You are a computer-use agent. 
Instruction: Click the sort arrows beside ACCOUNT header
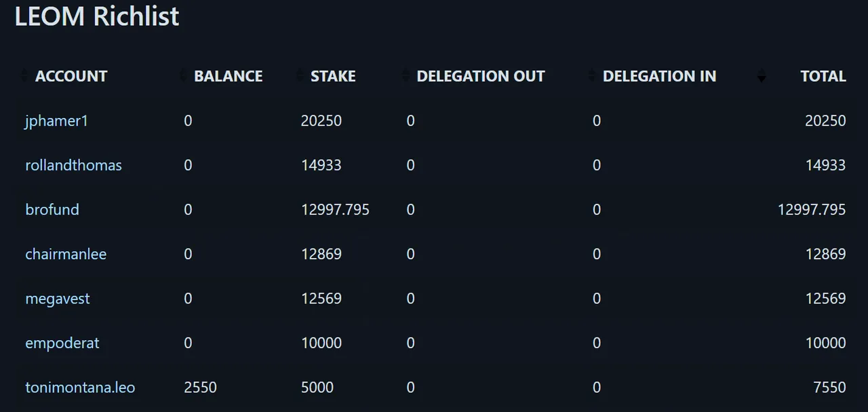[x=25, y=76]
